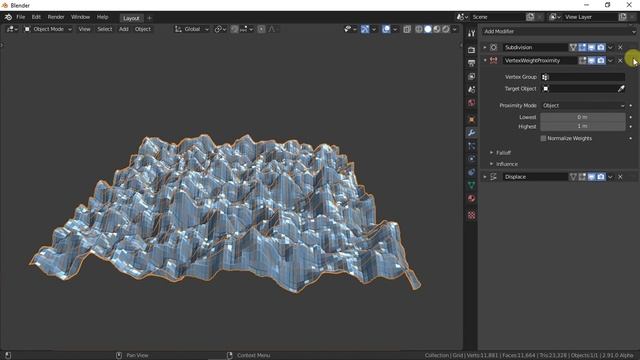Open the viewport View menu

84,29
